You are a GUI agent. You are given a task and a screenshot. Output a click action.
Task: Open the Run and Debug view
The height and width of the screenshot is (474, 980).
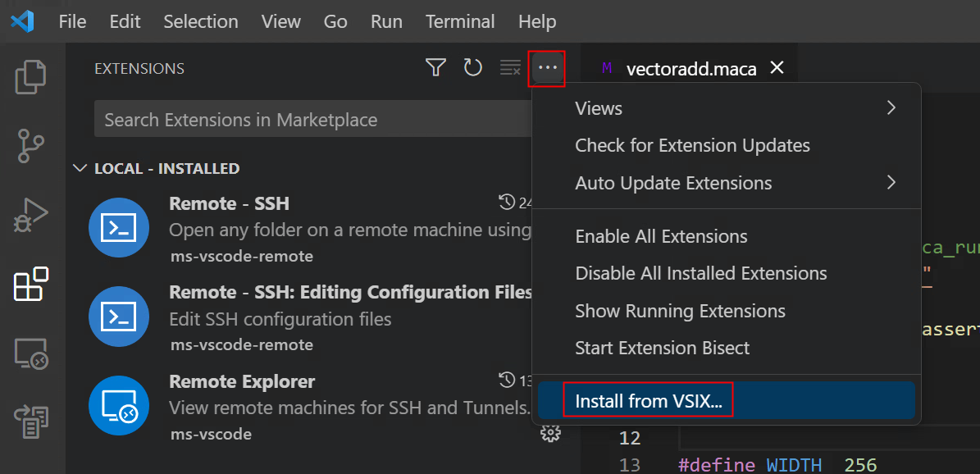click(31, 216)
